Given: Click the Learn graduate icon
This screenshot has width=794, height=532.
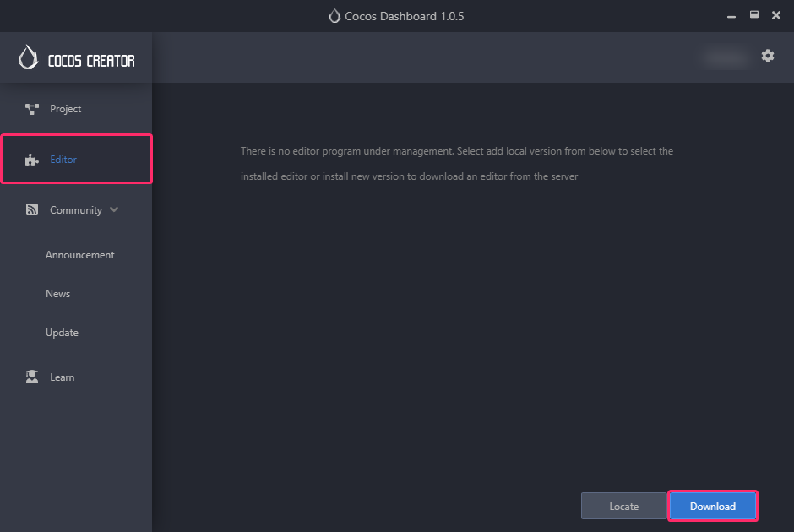Looking at the screenshot, I should 32,377.
